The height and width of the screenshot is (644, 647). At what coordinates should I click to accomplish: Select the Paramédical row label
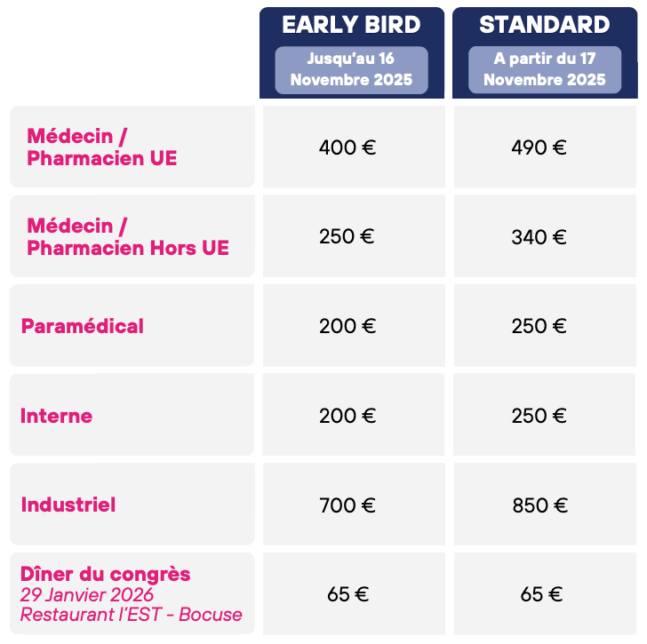[x=82, y=326]
